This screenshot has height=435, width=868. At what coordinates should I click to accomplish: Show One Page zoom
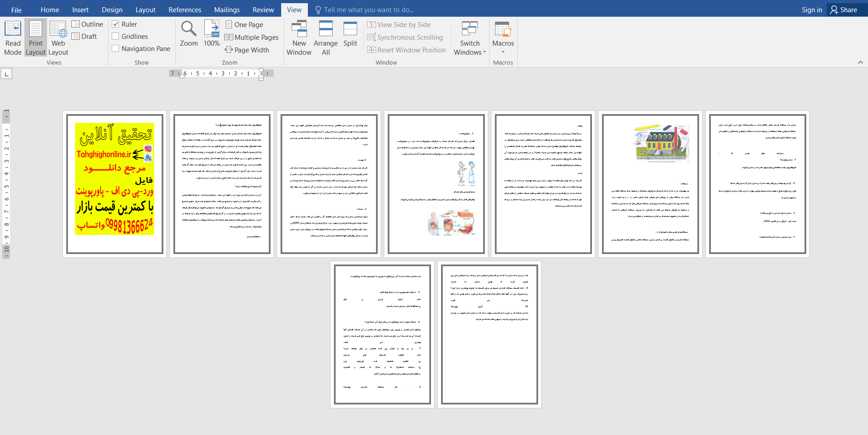244,24
